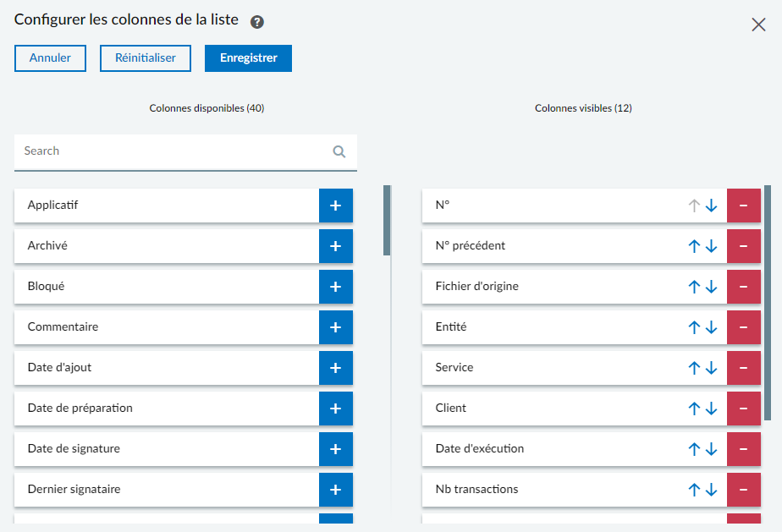Remove the Date d'exécution column
The width and height of the screenshot is (782, 532).
743,449
